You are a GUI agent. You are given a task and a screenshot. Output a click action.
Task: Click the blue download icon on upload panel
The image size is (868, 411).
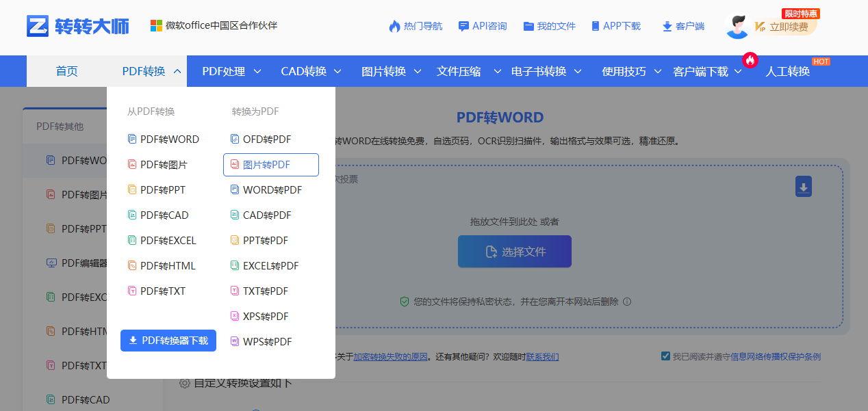(x=802, y=186)
